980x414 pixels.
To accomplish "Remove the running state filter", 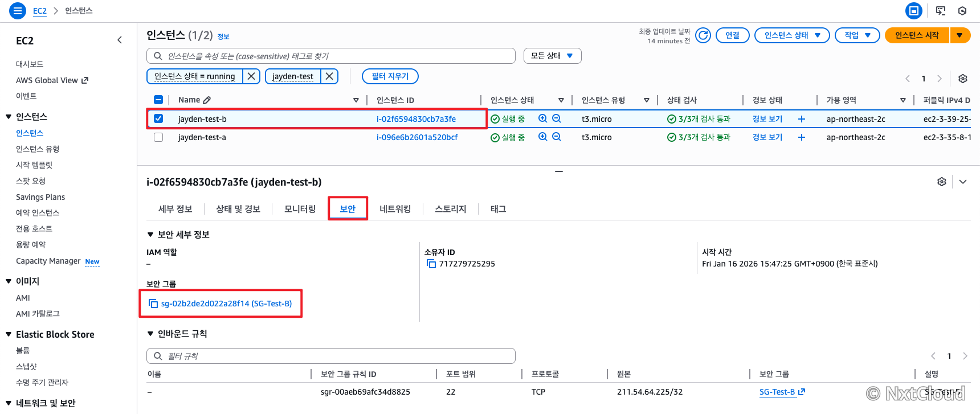I will tap(251, 76).
